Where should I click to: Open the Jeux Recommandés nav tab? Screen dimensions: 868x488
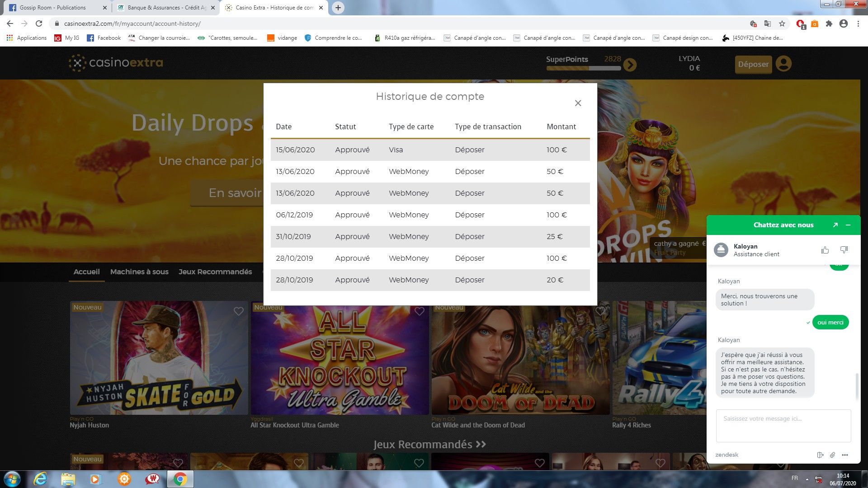tap(215, 272)
